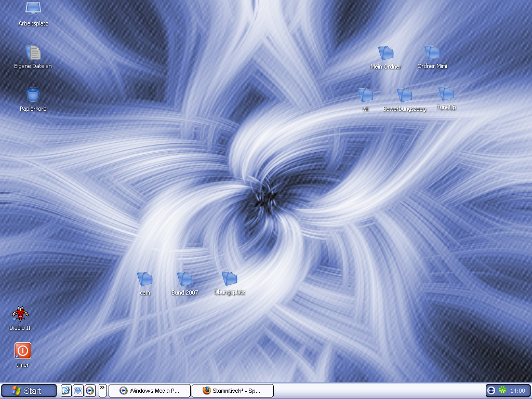This screenshot has height=399, width=532.
Task: Click the system clock showing 14:00
Action: pos(517,391)
